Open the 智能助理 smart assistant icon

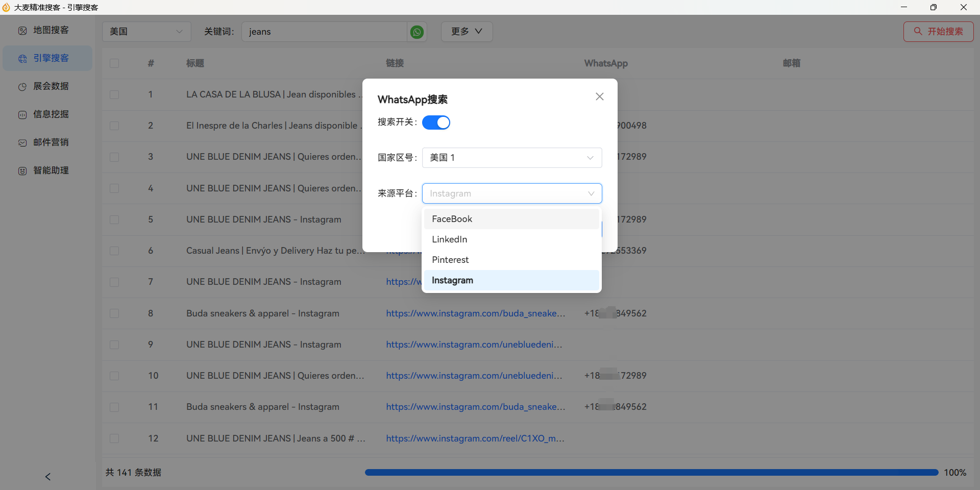point(22,171)
